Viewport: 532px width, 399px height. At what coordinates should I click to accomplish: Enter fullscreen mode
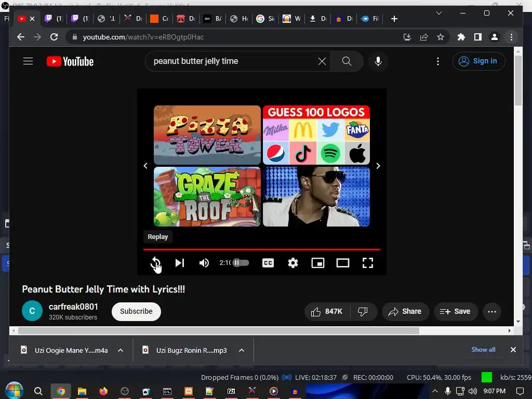[368, 263]
